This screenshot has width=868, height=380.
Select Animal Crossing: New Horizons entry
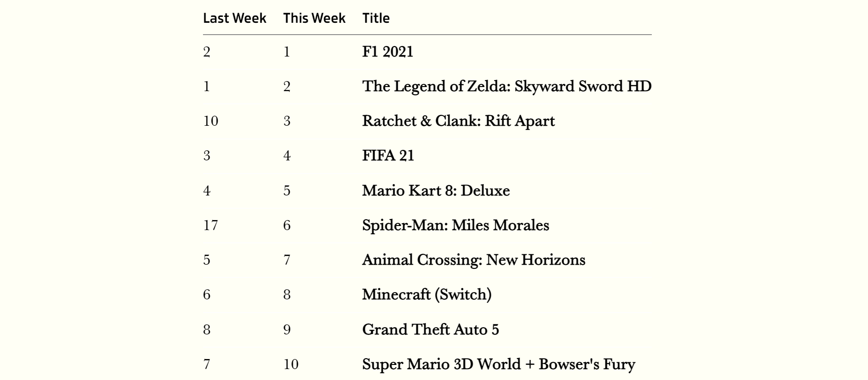(x=474, y=260)
